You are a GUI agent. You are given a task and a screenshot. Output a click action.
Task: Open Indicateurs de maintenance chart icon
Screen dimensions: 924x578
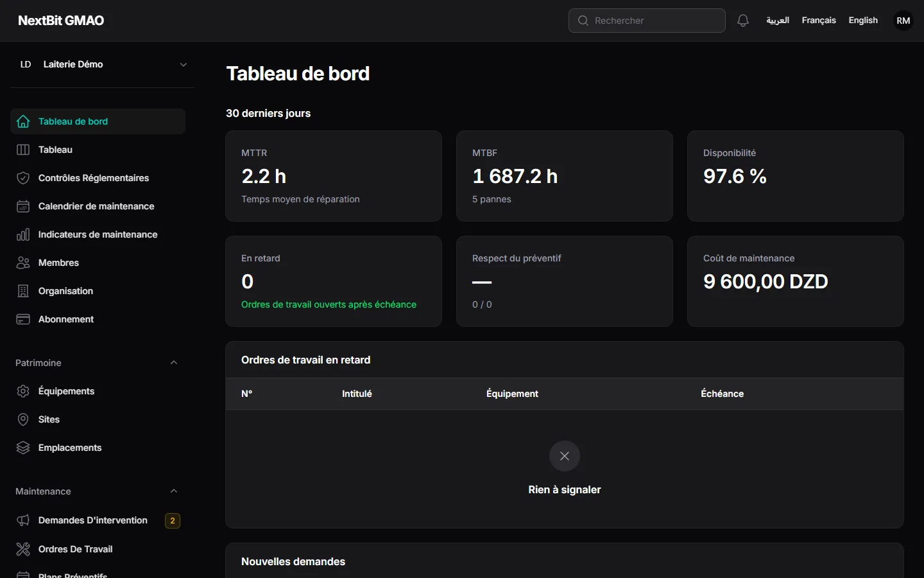click(x=23, y=234)
